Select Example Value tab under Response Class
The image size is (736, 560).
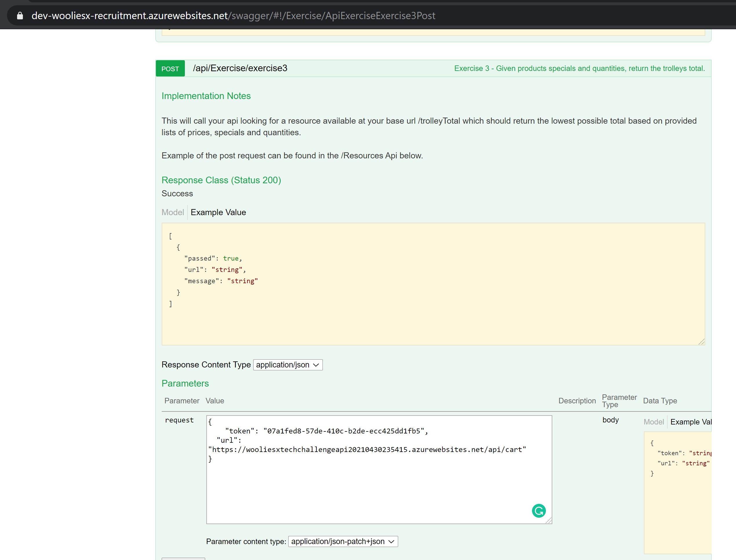coord(218,212)
